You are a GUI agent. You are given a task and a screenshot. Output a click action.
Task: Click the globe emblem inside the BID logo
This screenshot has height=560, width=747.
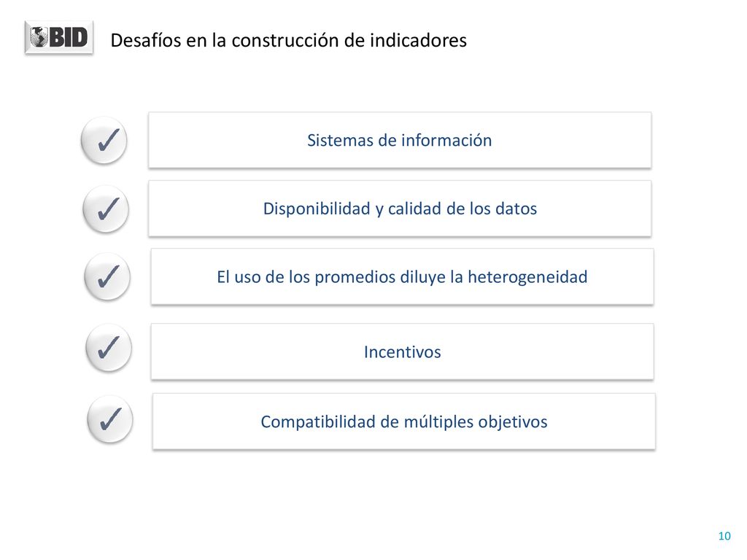[x=39, y=37]
